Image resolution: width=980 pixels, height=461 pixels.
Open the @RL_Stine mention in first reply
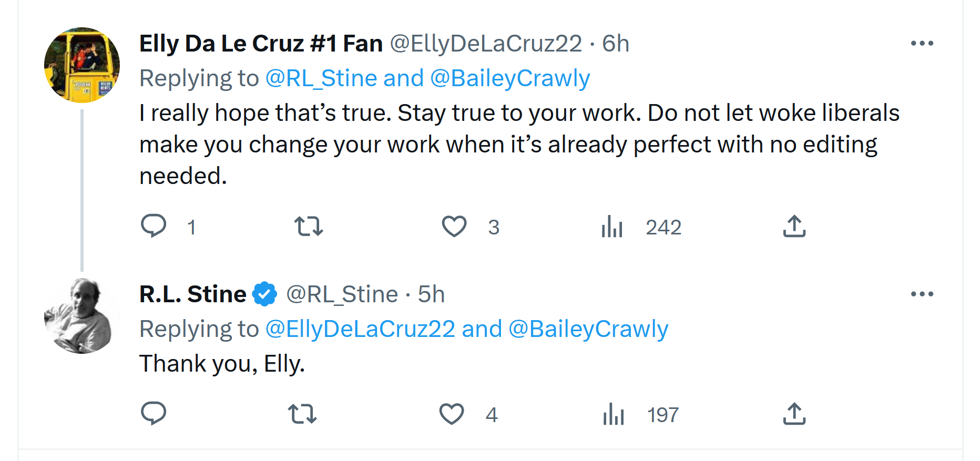coord(321,78)
